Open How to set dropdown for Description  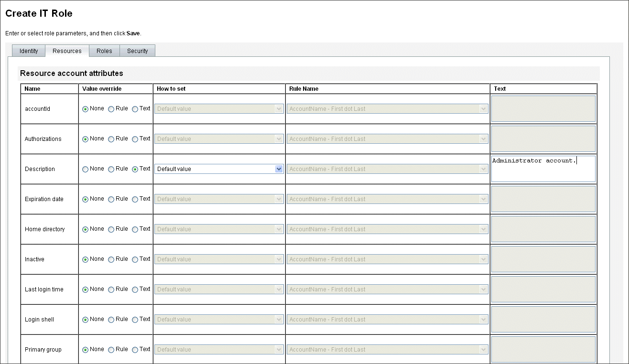coord(219,169)
